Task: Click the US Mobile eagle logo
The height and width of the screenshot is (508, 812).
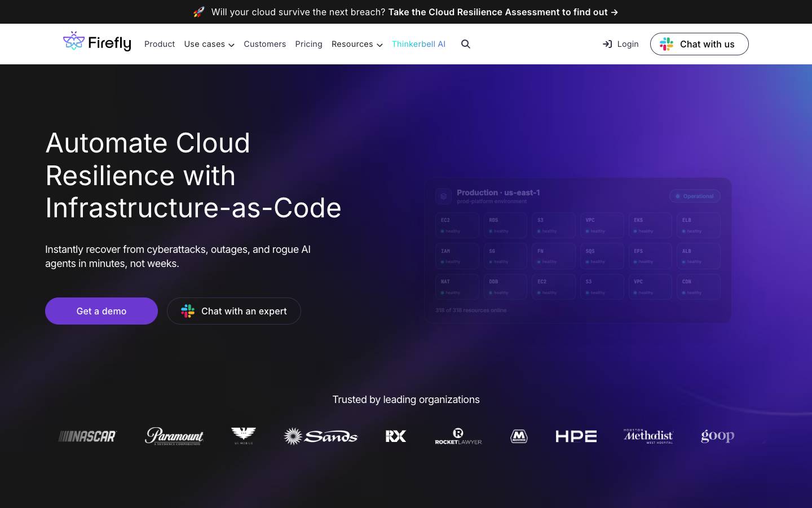Action: point(244,436)
